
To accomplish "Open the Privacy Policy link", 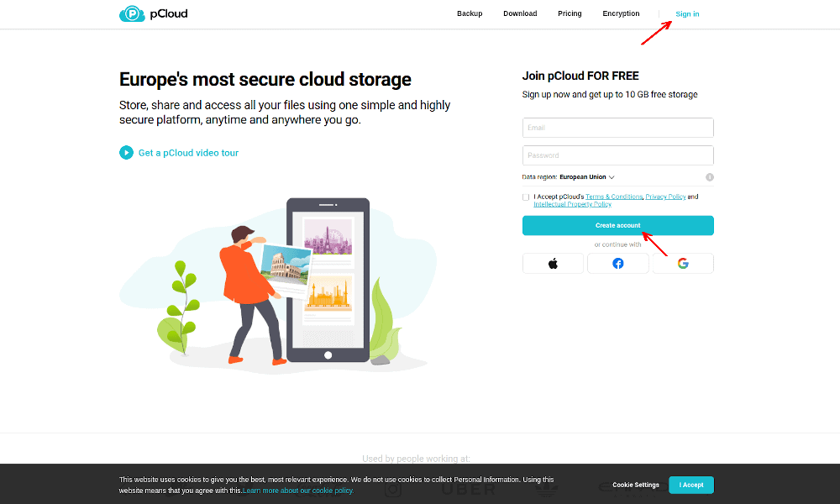I will [x=665, y=197].
